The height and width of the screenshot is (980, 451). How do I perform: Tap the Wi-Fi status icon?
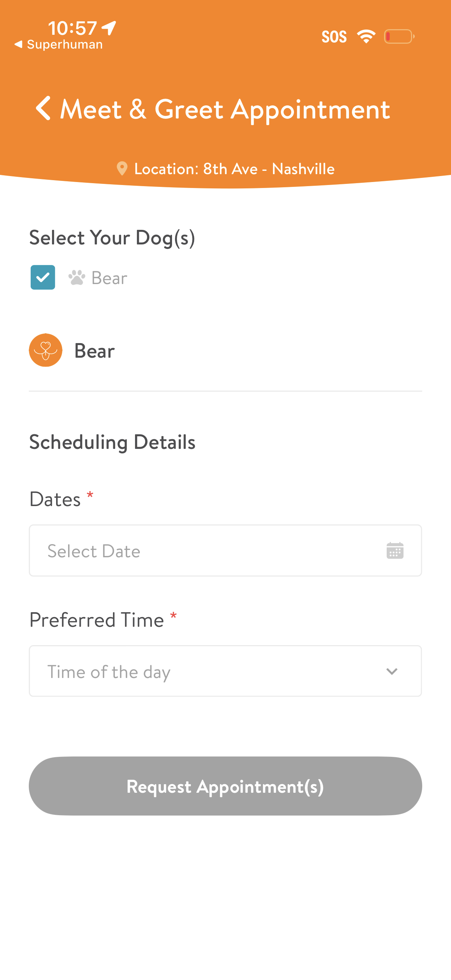[x=366, y=37]
